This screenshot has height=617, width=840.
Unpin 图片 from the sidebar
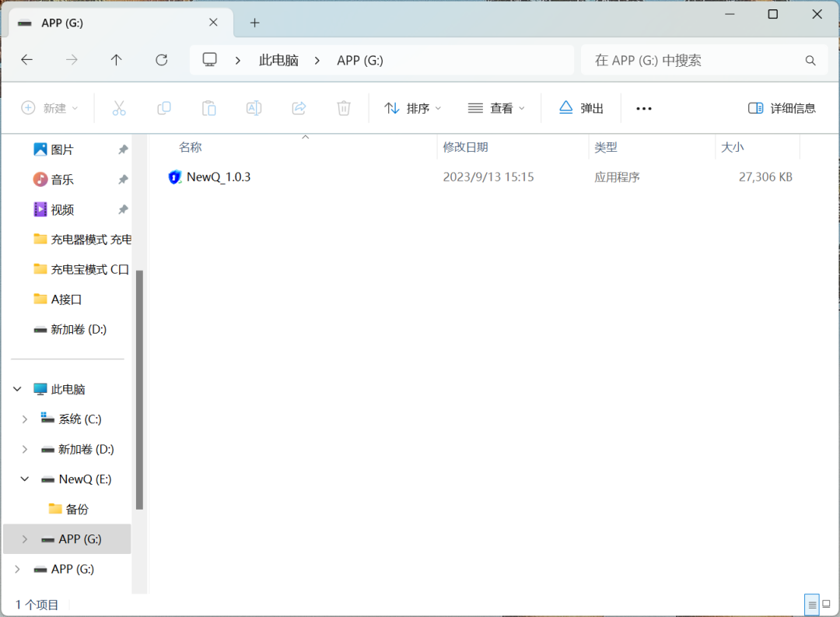click(x=121, y=149)
